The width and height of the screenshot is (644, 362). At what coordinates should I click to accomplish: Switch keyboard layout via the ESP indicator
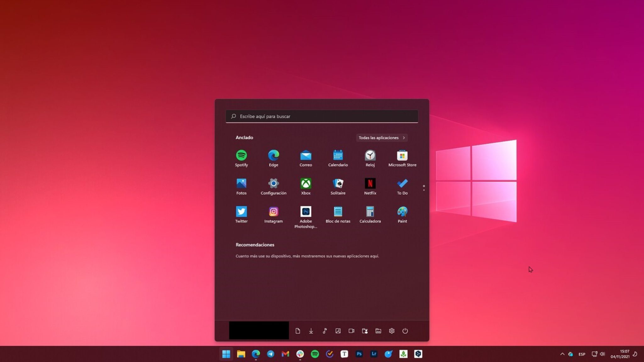[582, 354]
